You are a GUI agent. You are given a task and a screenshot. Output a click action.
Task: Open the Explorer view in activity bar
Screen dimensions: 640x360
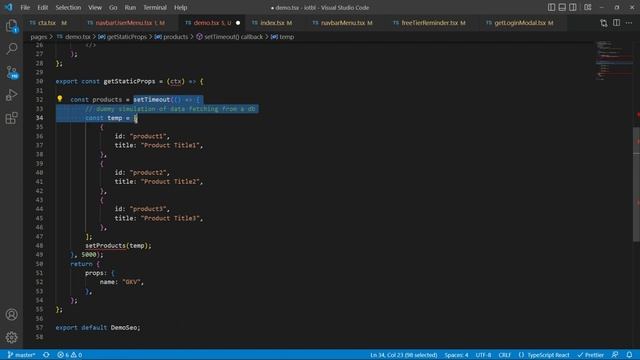point(11,26)
